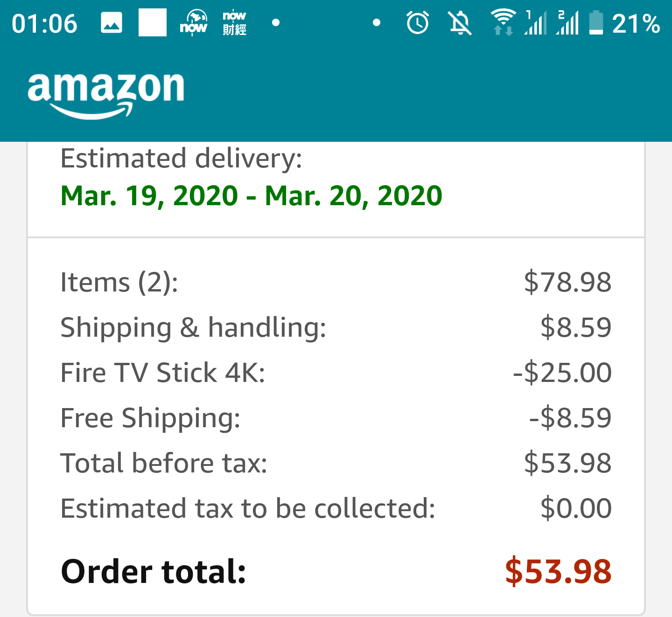This screenshot has height=617, width=672.
Task: Open the now finance notification icon
Action: tap(234, 23)
